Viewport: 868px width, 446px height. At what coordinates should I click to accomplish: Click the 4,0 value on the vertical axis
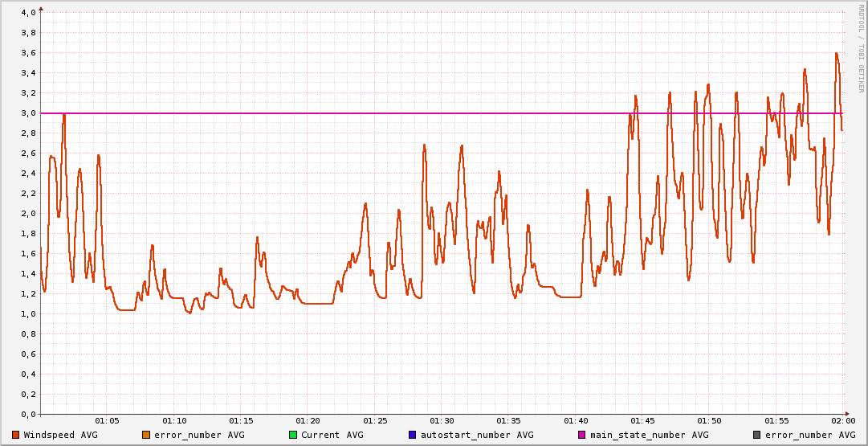coord(27,13)
